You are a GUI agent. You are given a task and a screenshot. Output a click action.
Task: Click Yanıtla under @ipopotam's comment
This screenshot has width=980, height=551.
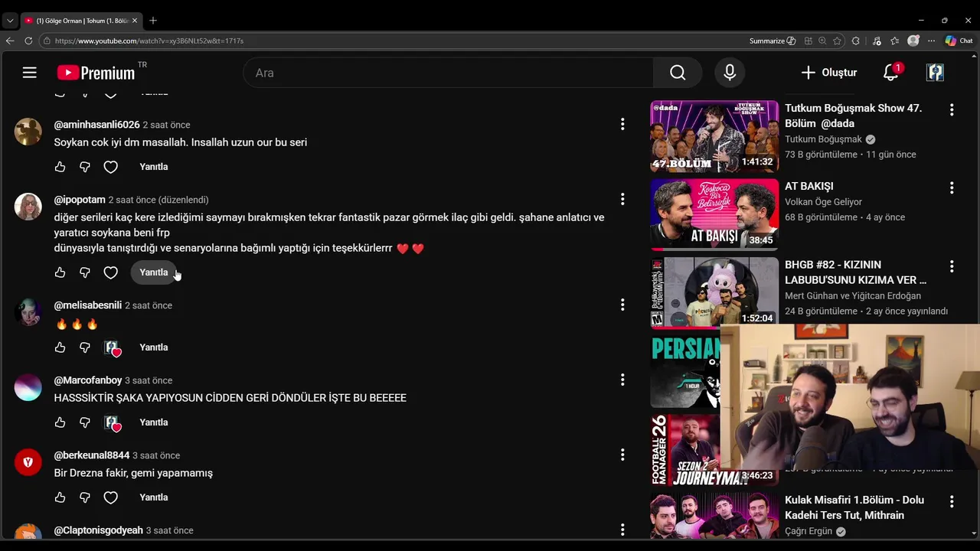[x=154, y=272]
